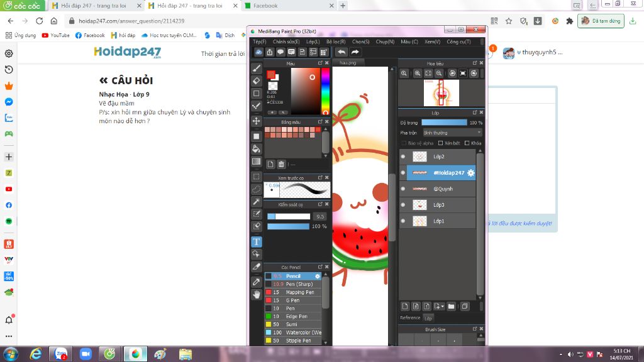Viewport: 644px width, 362px height.
Task: Open the Xem(V) menu
Action: pyautogui.click(x=432, y=41)
